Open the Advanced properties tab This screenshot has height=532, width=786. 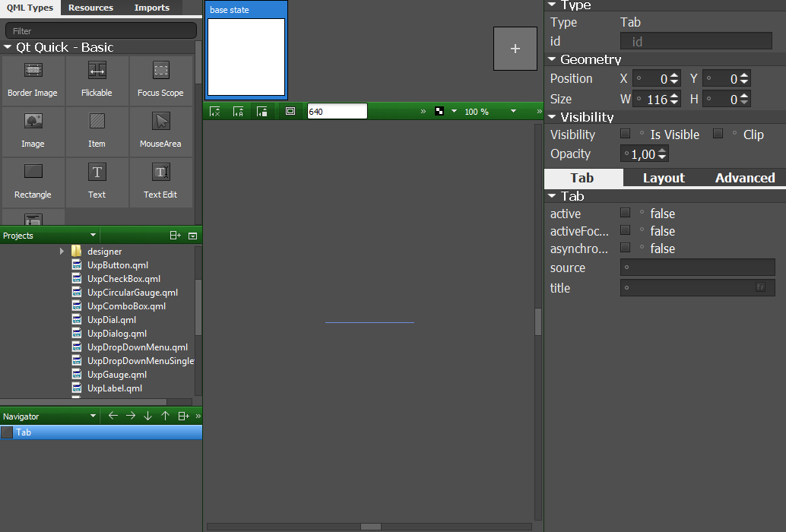point(744,178)
